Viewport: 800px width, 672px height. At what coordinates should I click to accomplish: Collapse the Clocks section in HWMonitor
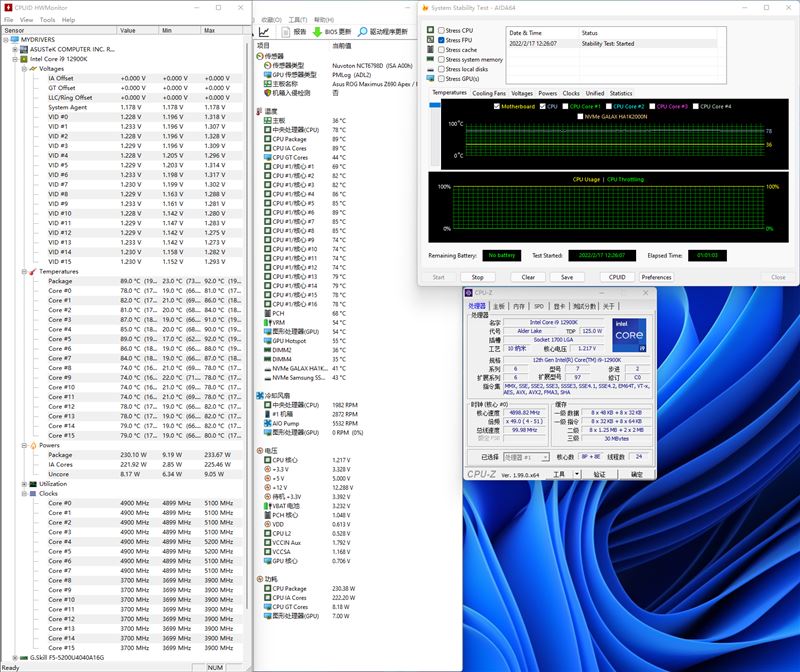(24, 493)
